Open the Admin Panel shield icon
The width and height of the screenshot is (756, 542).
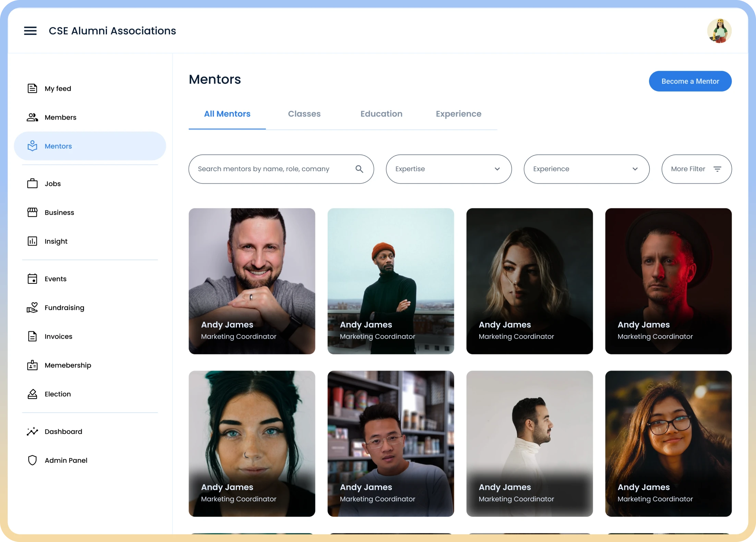[x=32, y=460]
